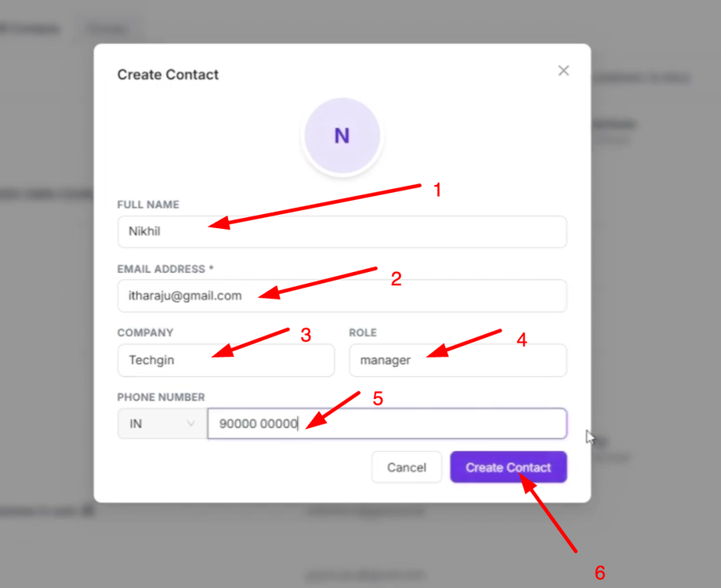Click the FULL NAME field label

(148, 204)
